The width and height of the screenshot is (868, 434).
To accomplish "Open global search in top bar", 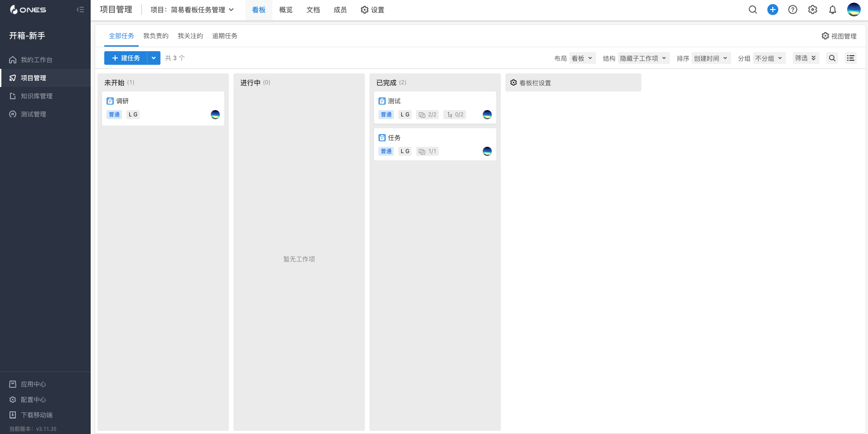I will (753, 10).
